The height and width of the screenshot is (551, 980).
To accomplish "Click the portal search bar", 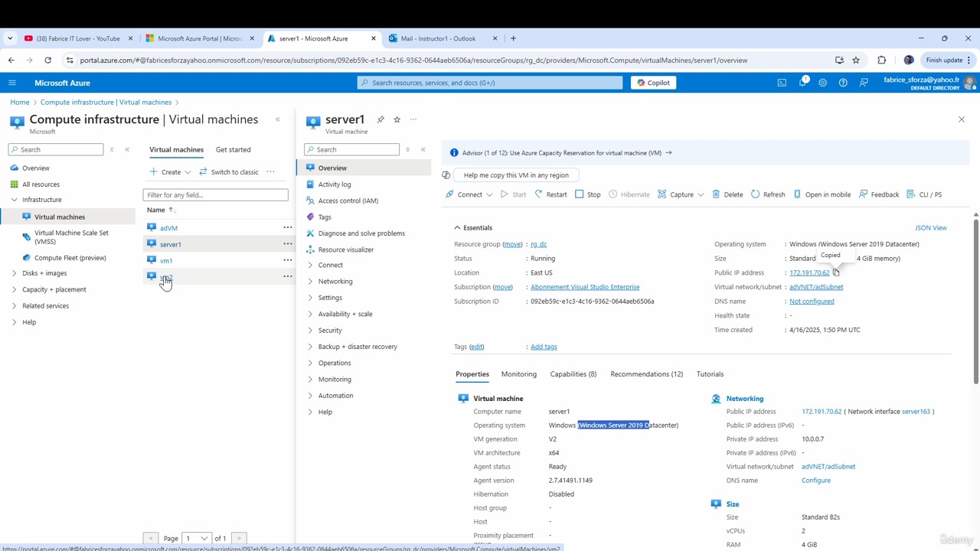I will point(490,83).
